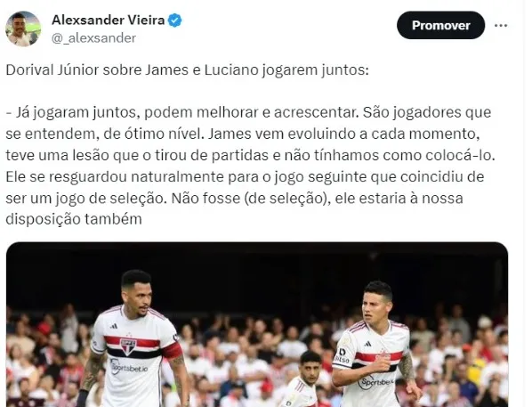
Task: Click the sleeve sponsor patch on right player
Action: click(x=341, y=355)
